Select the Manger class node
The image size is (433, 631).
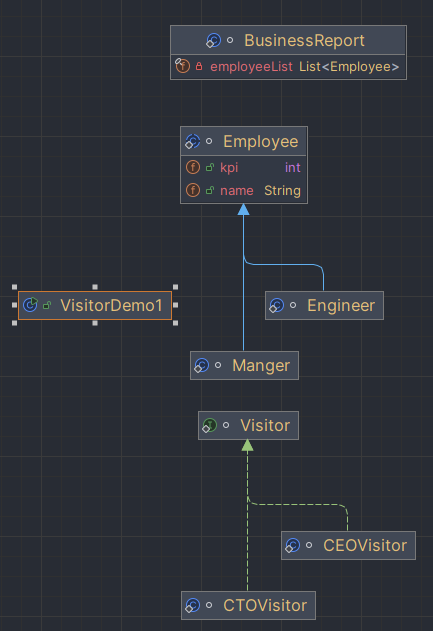[x=244, y=365]
